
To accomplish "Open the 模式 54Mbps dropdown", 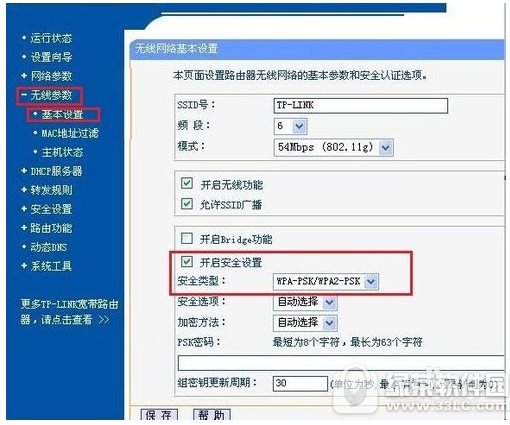I will (x=333, y=147).
